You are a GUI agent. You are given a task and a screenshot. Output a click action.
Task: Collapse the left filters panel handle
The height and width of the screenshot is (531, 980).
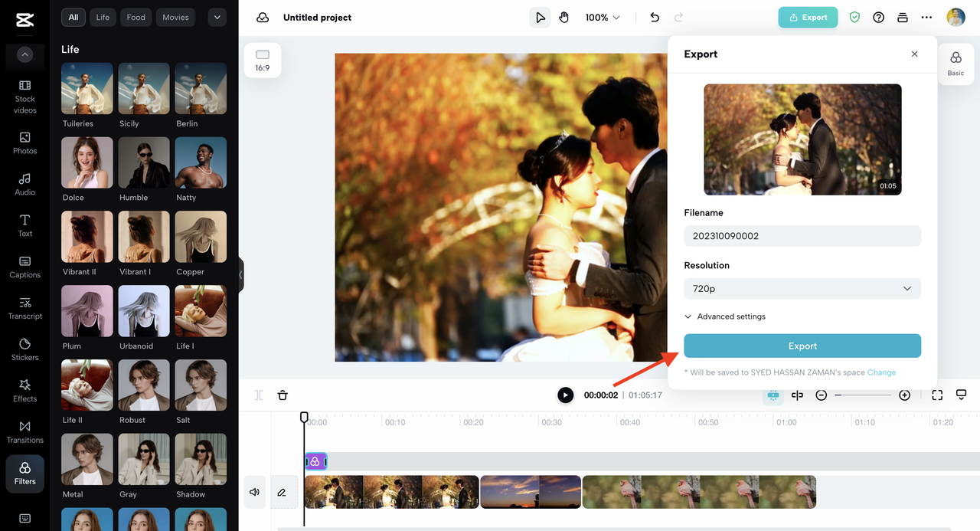pyautogui.click(x=241, y=274)
